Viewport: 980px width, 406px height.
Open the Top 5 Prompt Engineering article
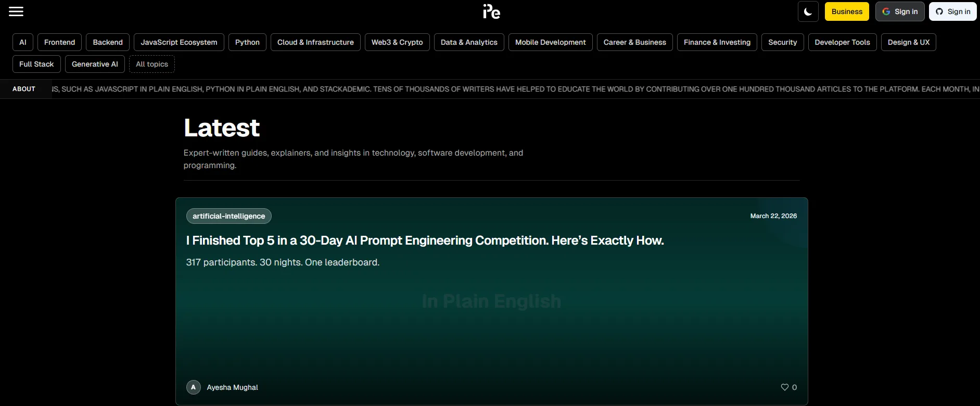pos(425,240)
